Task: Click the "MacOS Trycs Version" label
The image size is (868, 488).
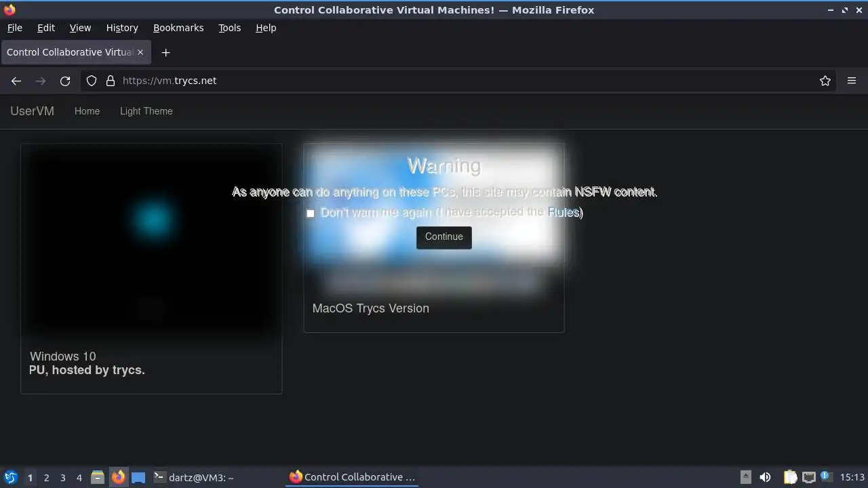Action: 370,308
